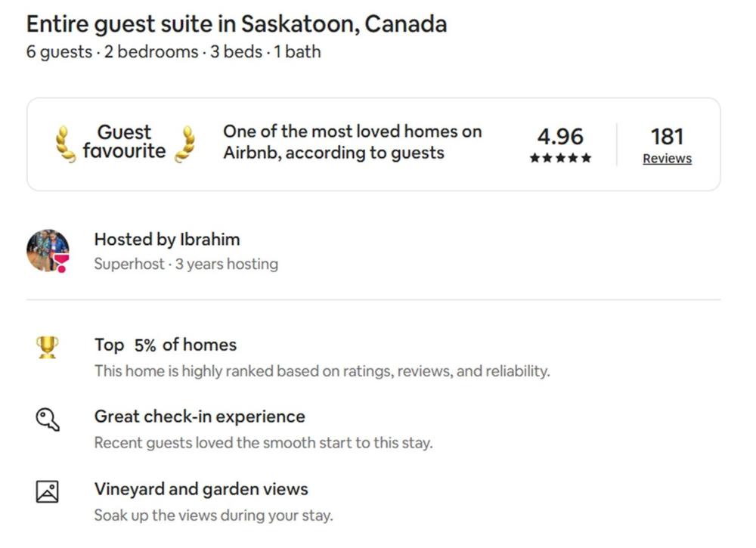Open the 181 Reviews link

[x=667, y=158]
